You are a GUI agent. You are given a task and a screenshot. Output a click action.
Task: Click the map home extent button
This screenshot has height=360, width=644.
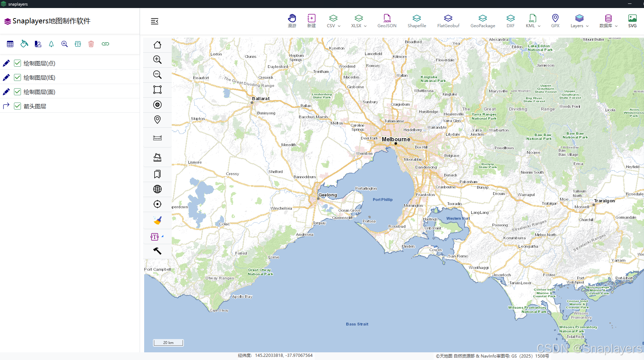tap(157, 45)
